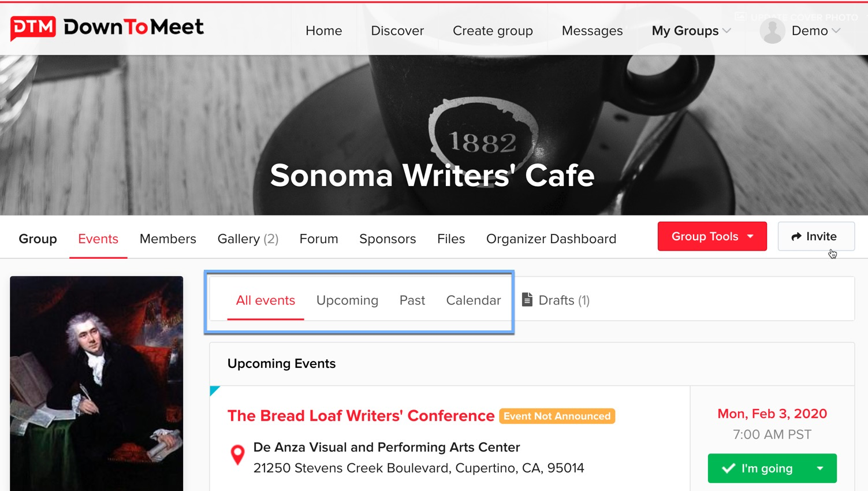Screen dimensions: 868x491
Task: Open the Demo account menu chevron
Action: [836, 31]
